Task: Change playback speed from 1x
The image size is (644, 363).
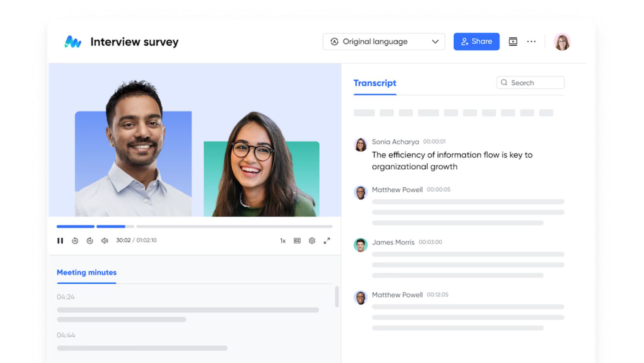Action: [x=283, y=240]
